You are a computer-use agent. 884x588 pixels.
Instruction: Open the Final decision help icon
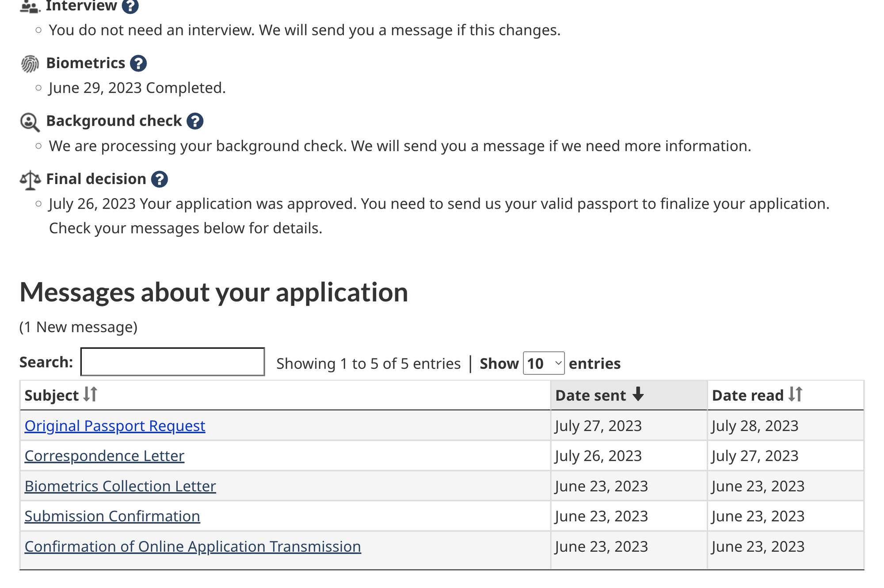click(159, 179)
